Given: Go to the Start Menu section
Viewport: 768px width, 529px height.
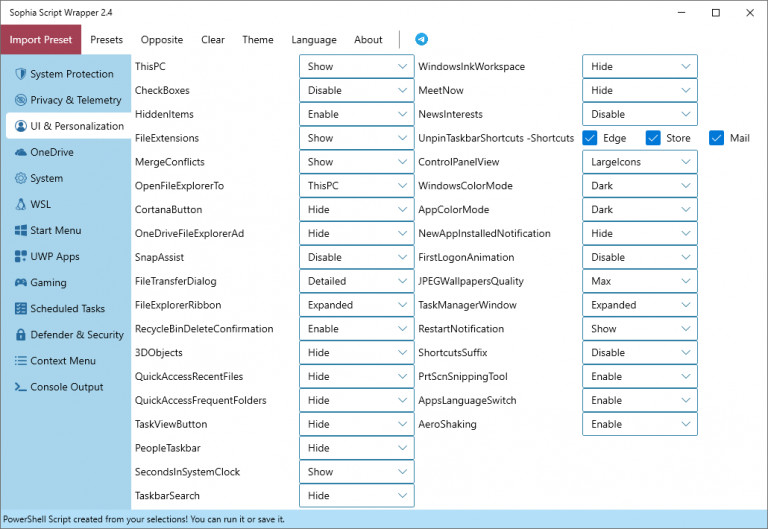Looking at the screenshot, I should 69,230.
